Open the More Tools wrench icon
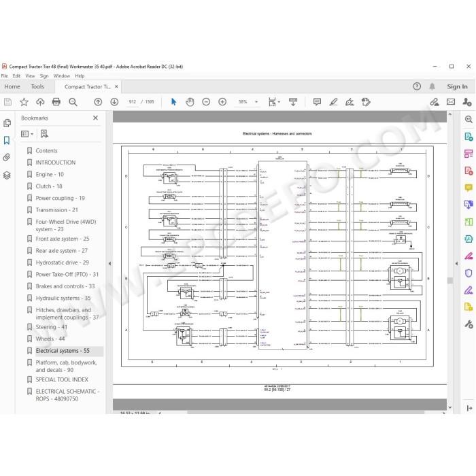Viewport: 476px width, 476px height. pyautogui.click(x=469, y=324)
